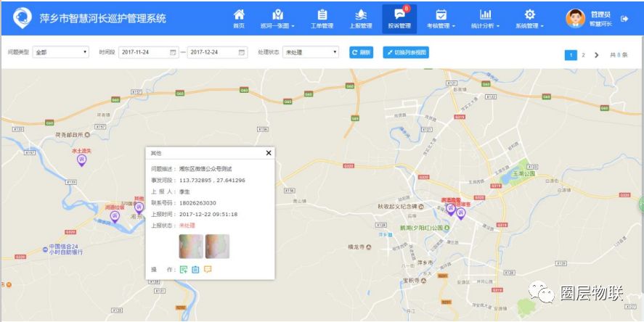Click the 管理员 user avatar
Image resolution: width=644 pixels, height=322 pixels.
coord(575,18)
